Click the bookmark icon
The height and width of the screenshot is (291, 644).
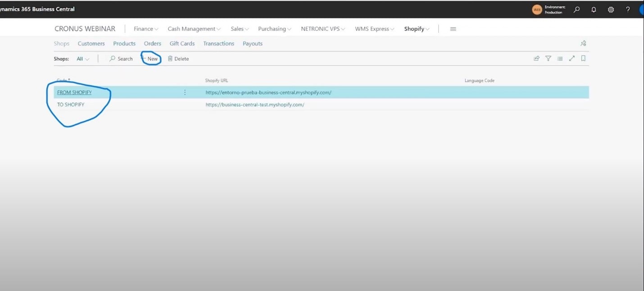[583, 58]
